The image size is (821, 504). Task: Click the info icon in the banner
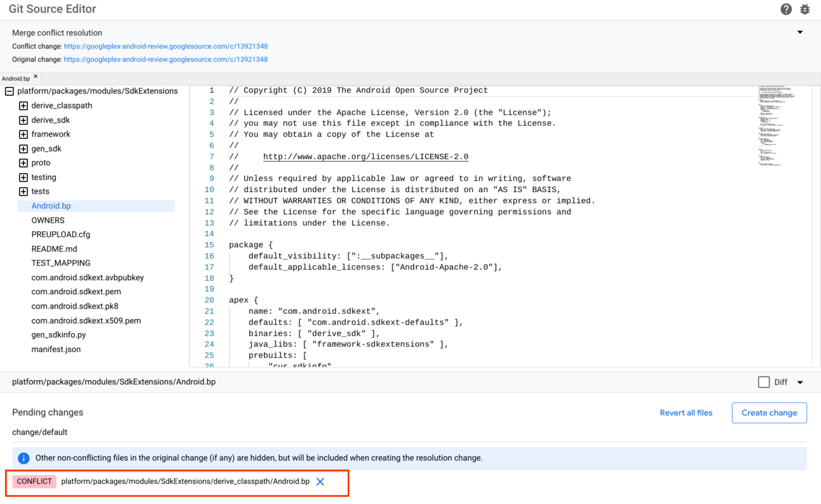coord(23,458)
